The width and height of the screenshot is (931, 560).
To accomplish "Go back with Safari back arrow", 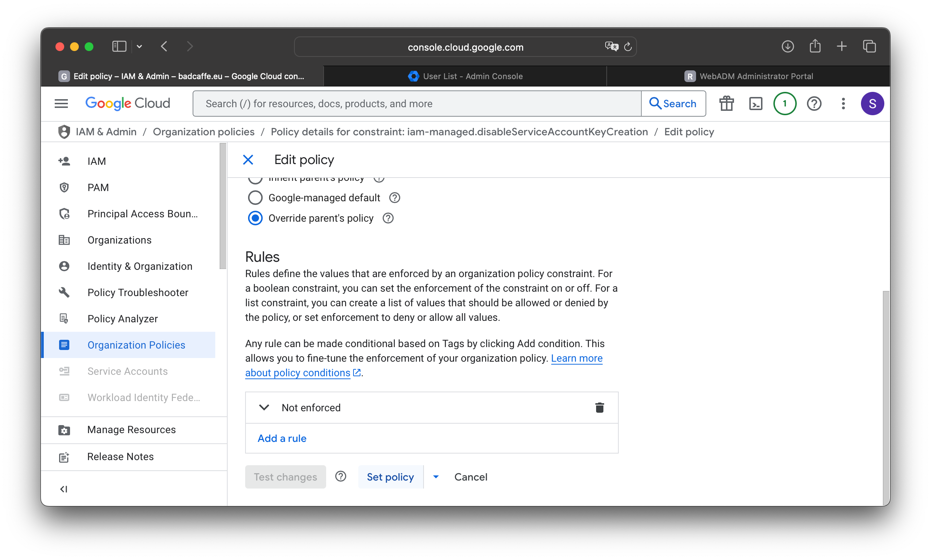I will (164, 47).
